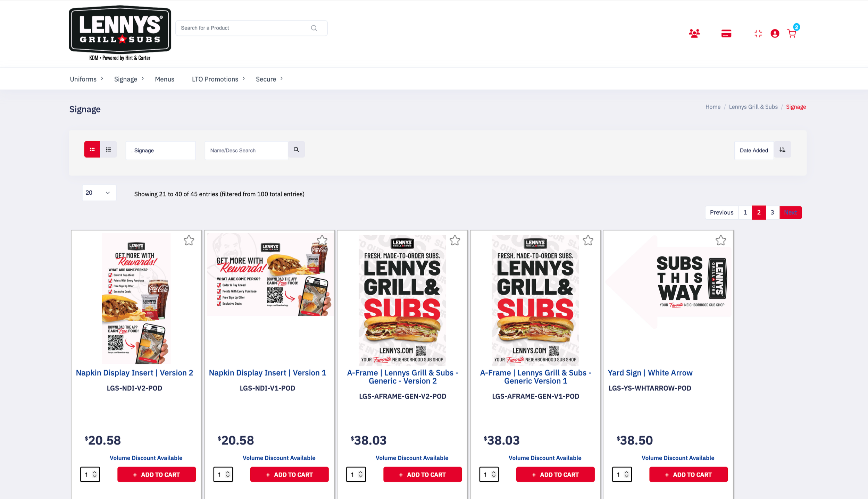Expand the Secure menu

(269, 79)
